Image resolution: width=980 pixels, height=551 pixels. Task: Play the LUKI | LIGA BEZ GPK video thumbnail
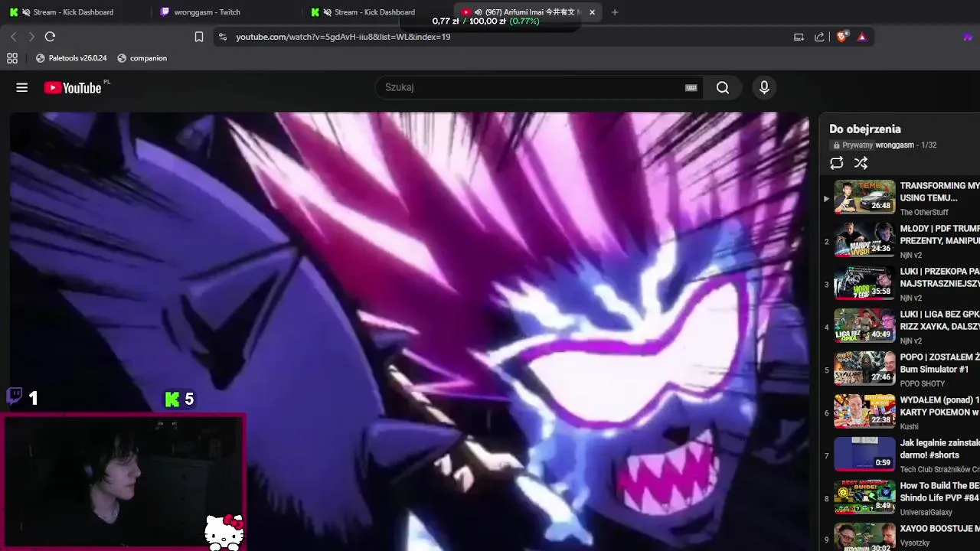tap(864, 326)
